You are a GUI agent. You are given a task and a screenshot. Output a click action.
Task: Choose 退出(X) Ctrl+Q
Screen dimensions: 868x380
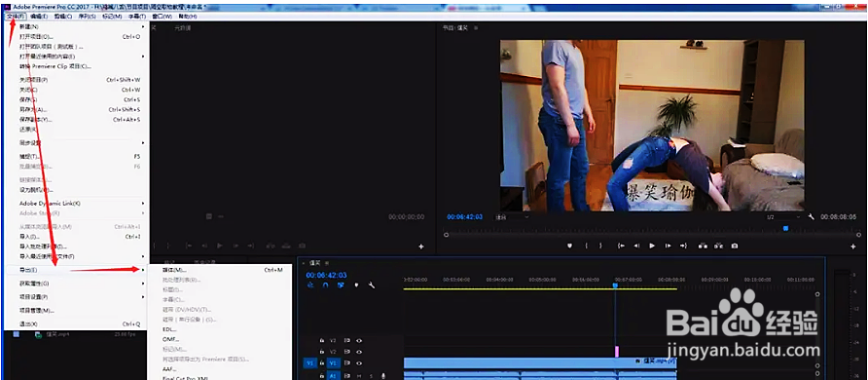tap(76, 324)
